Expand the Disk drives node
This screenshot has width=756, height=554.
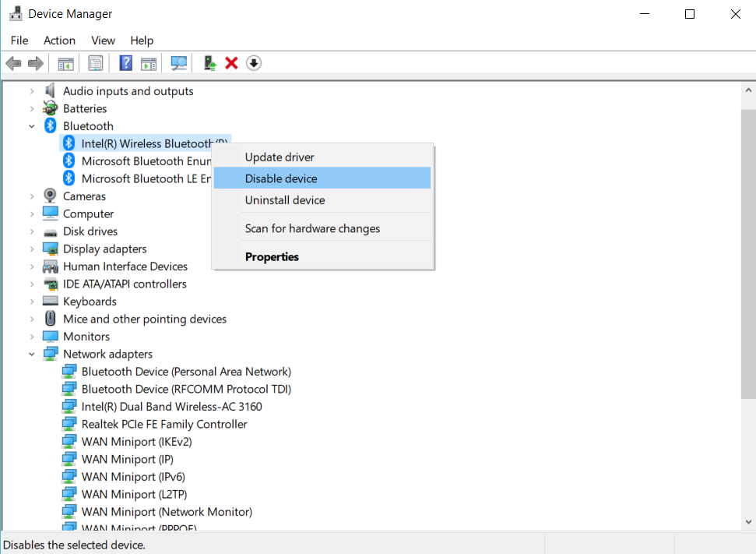point(32,231)
